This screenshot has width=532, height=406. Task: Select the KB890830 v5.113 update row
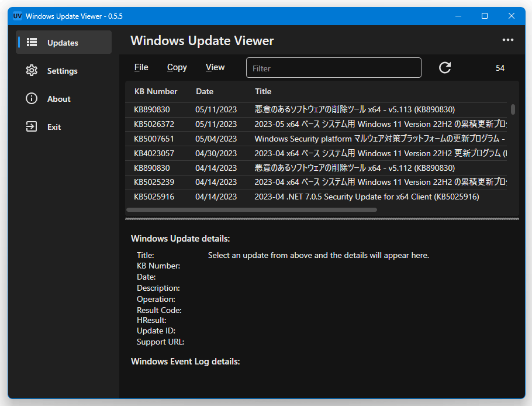click(x=316, y=109)
